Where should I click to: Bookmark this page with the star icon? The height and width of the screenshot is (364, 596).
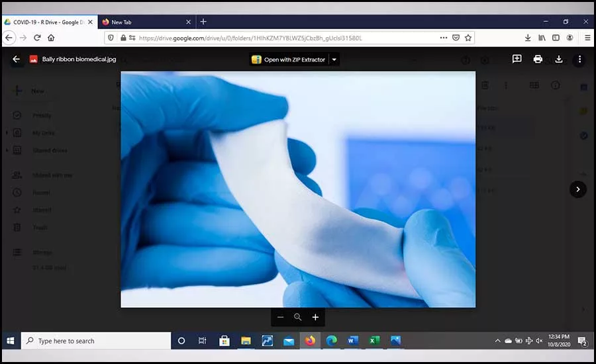(468, 38)
